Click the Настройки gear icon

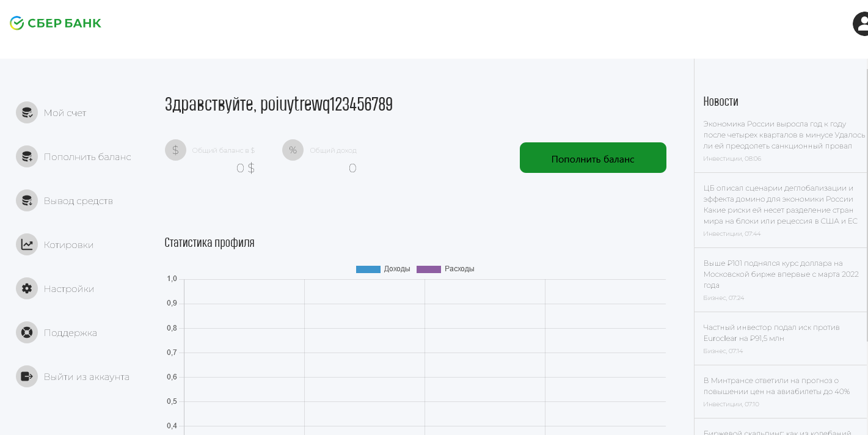click(27, 288)
